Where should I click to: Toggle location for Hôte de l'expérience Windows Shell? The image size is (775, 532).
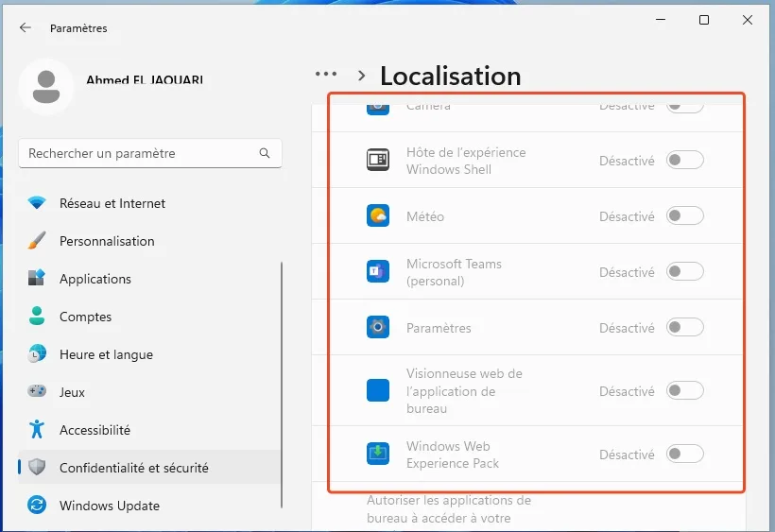pyautogui.click(x=684, y=160)
